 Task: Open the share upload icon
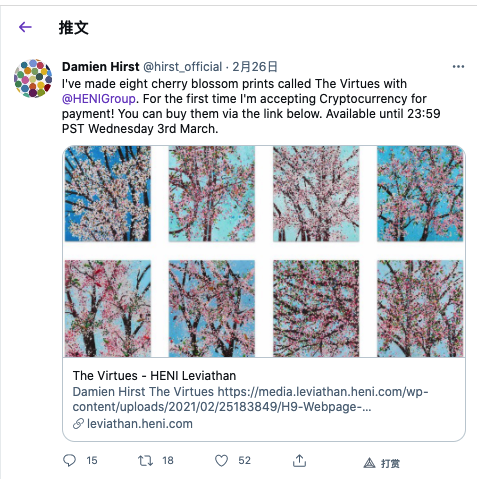(299, 460)
